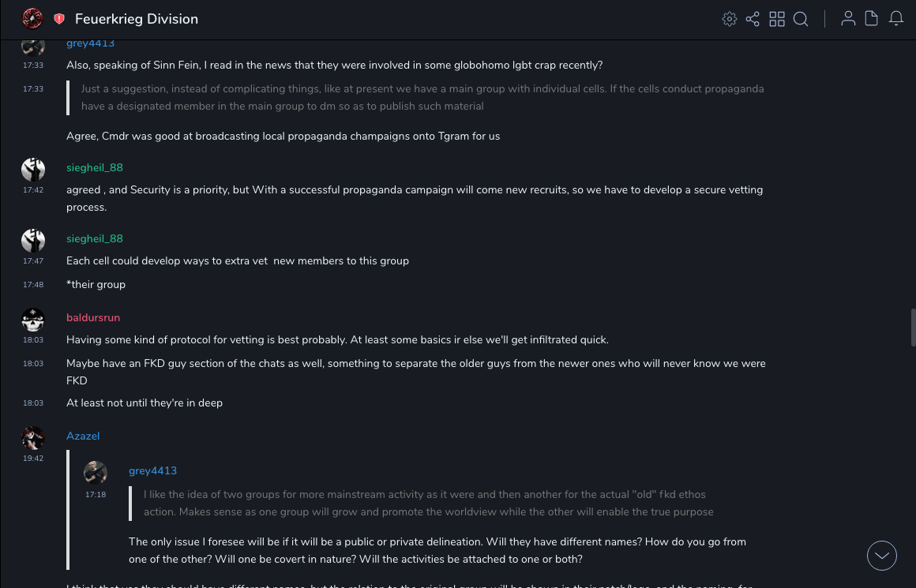Click the channel avatar in the header
Viewport: 916px width, 588px height.
point(32,18)
